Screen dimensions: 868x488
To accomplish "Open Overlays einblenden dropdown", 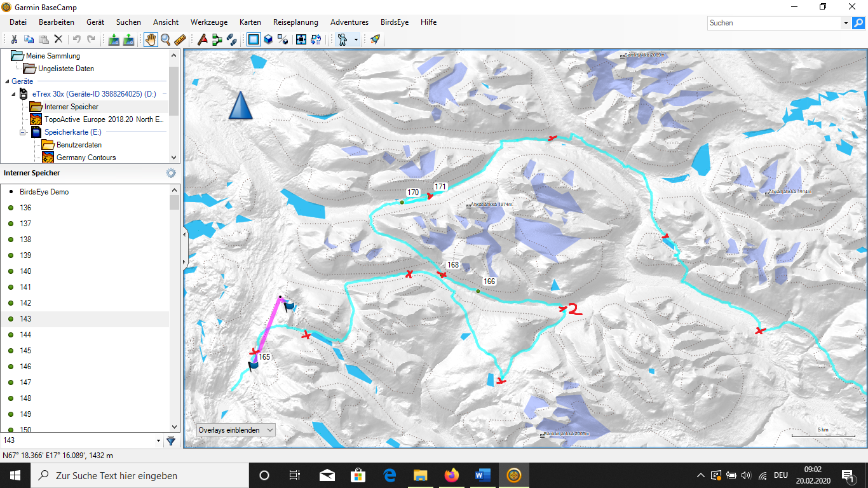I will click(x=235, y=430).
